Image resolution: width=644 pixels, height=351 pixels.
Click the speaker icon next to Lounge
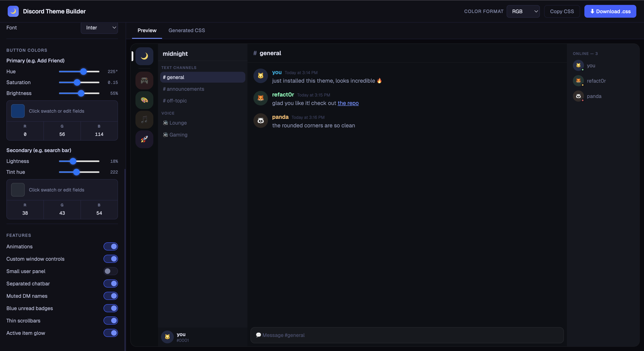tap(165, 123)
